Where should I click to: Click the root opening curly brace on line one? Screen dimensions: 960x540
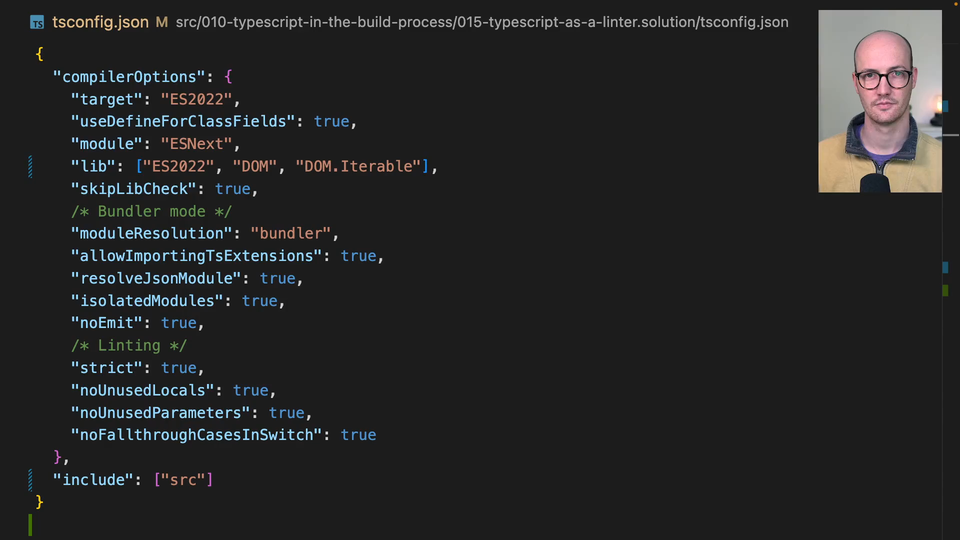coord(39,54)
